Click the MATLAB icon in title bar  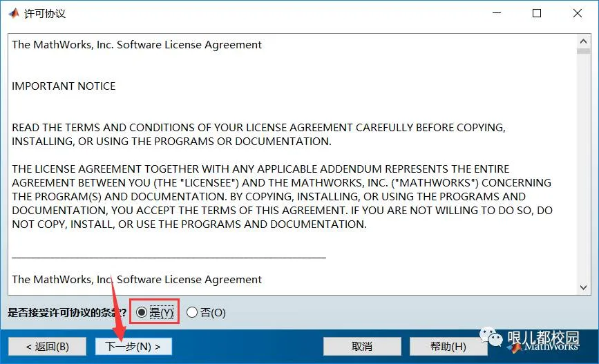[x=14, y=13]
